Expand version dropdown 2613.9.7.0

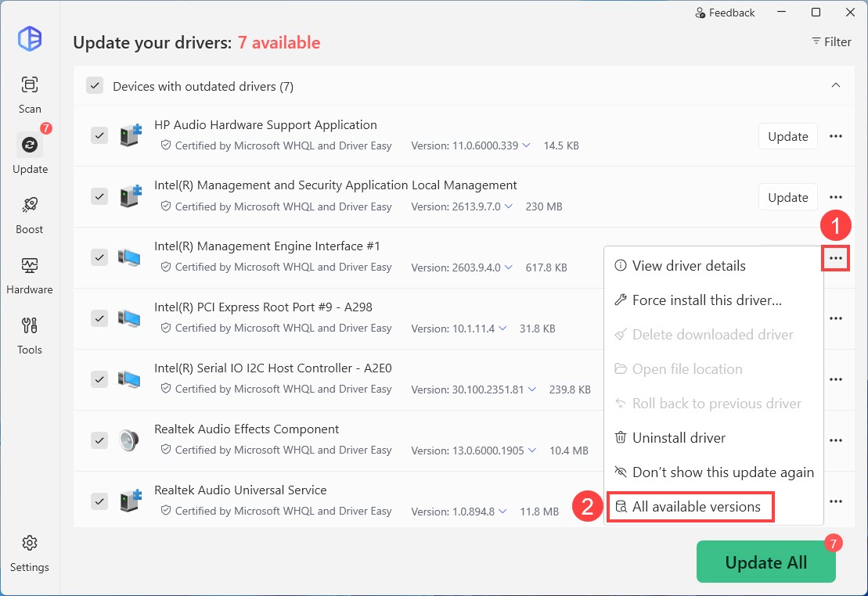508,206
